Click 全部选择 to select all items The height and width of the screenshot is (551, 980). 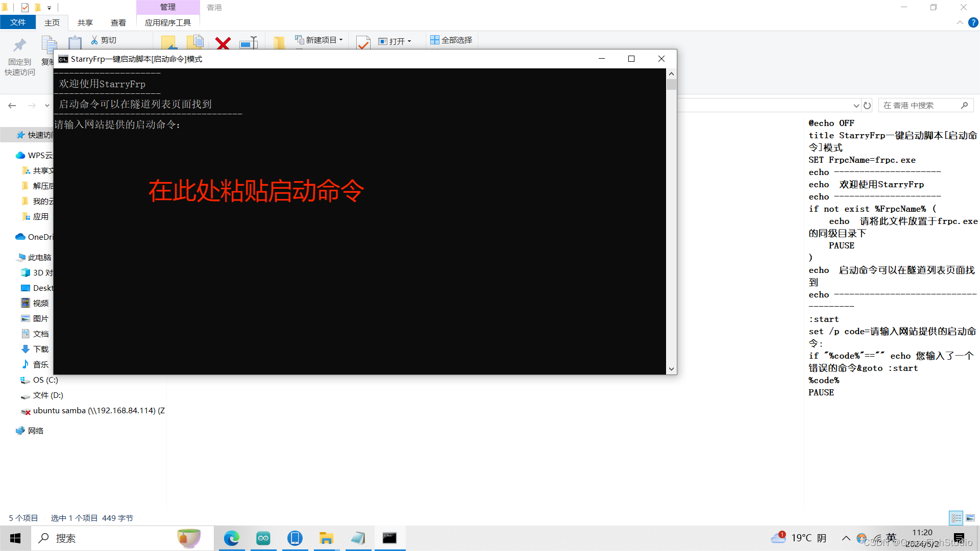click(x=451, y=40)
